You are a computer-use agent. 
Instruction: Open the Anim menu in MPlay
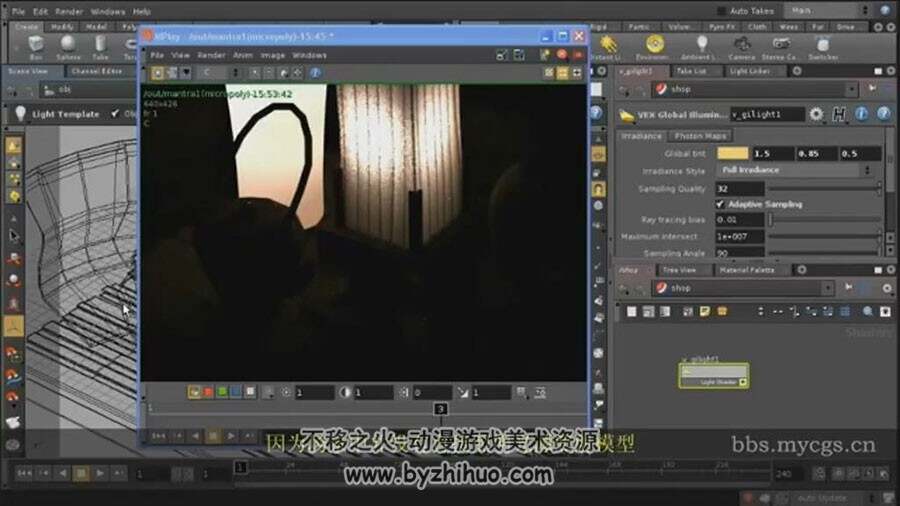tap(243, 55)
